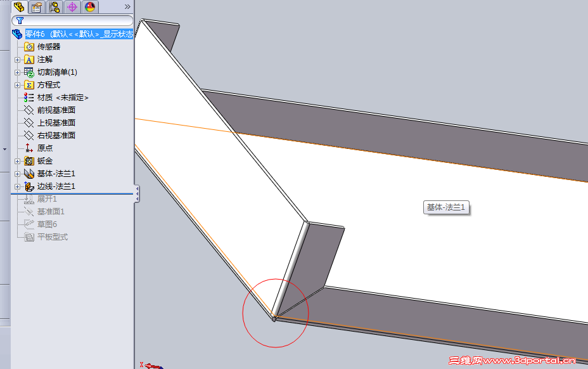
Task: Collapse the feature tree panel handle
Action: (x=137, y=194)
